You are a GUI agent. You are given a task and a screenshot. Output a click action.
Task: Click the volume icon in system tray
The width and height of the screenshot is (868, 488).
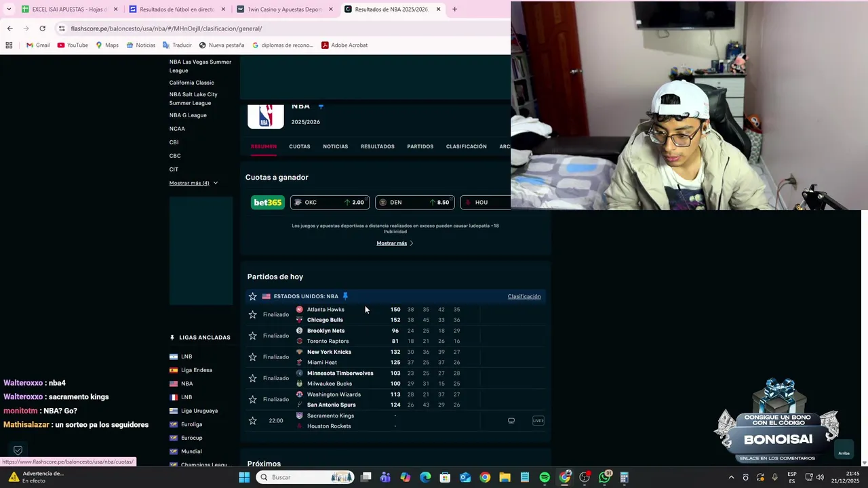click(x=821, y=477)
